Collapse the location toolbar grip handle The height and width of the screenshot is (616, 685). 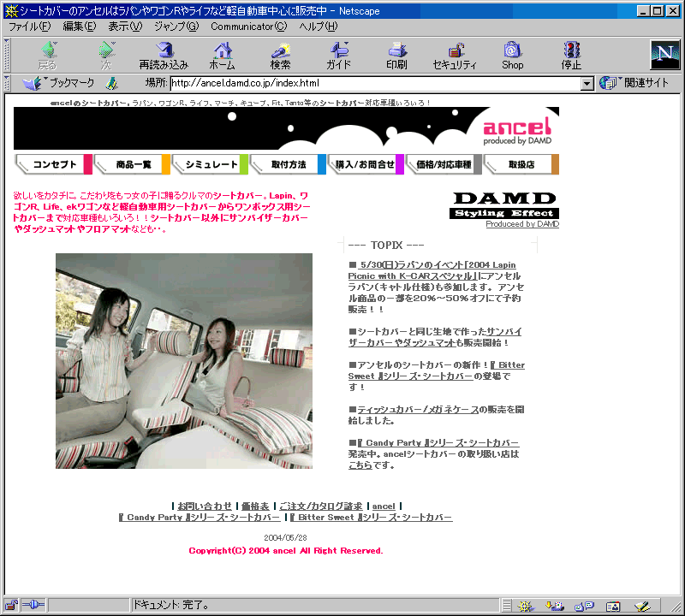(x=7, y=83)
